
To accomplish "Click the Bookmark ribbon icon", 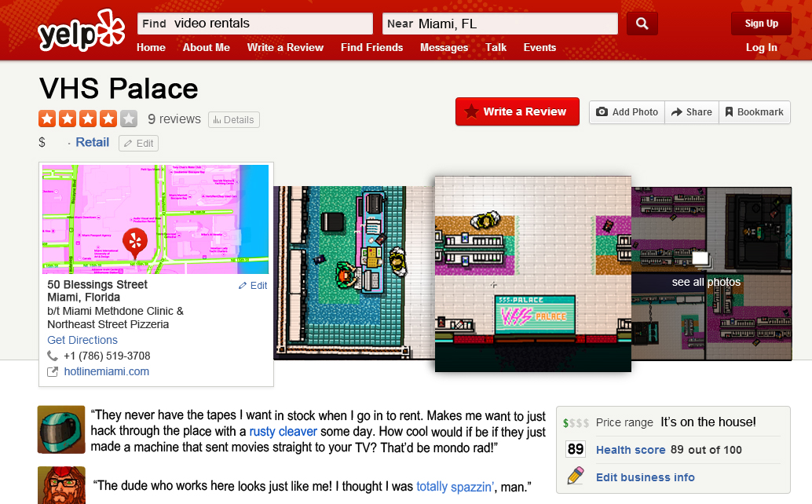I will 729,111.
